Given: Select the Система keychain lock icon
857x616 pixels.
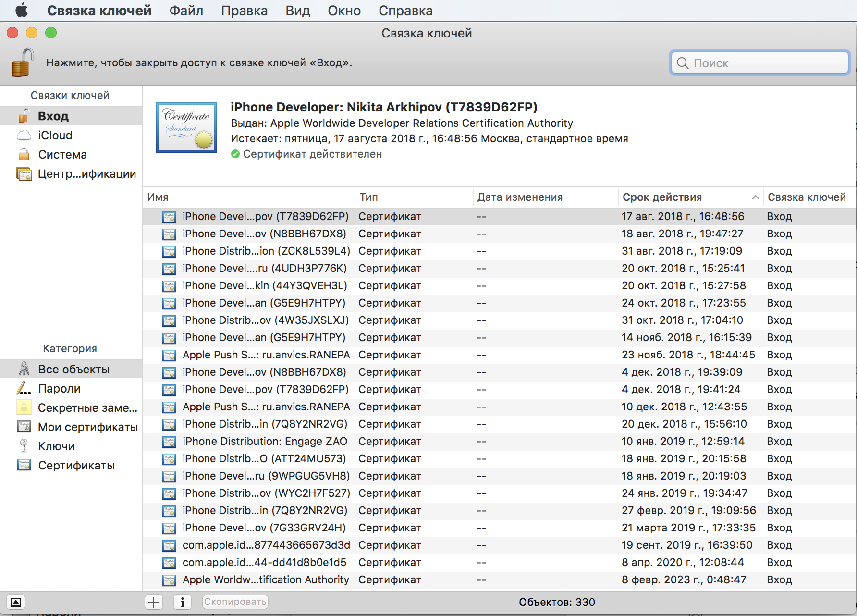Looking at the screenshot, I should [24, 154].
